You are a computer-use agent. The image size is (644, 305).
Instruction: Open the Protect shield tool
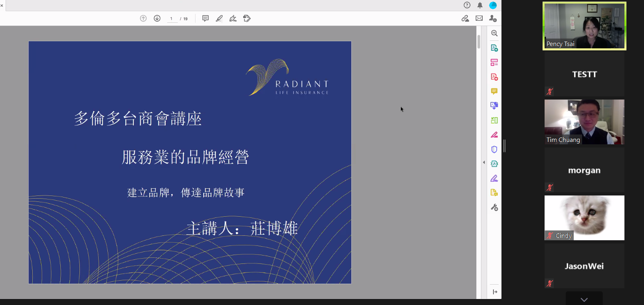(x=494, y=150)
